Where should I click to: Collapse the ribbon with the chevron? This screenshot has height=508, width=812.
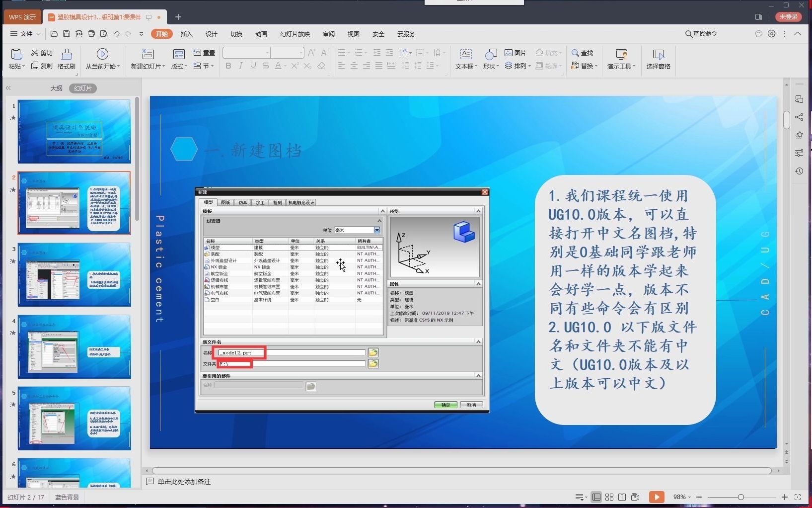797,34
